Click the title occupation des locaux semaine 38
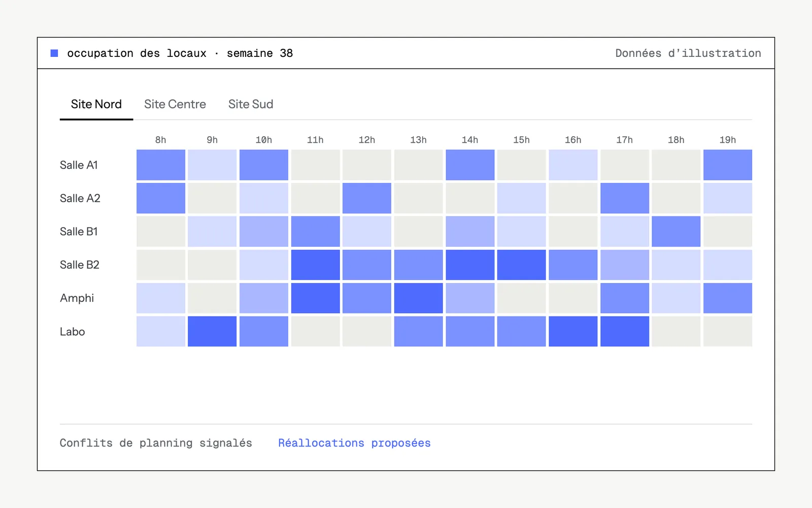 coord(180,53)
